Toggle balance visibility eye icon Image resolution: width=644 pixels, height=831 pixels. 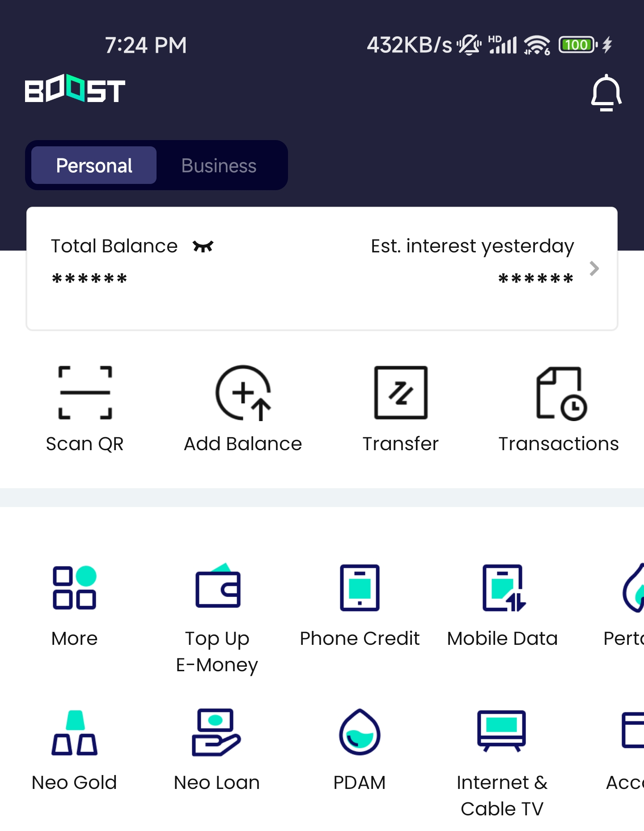tap(203, 246)
